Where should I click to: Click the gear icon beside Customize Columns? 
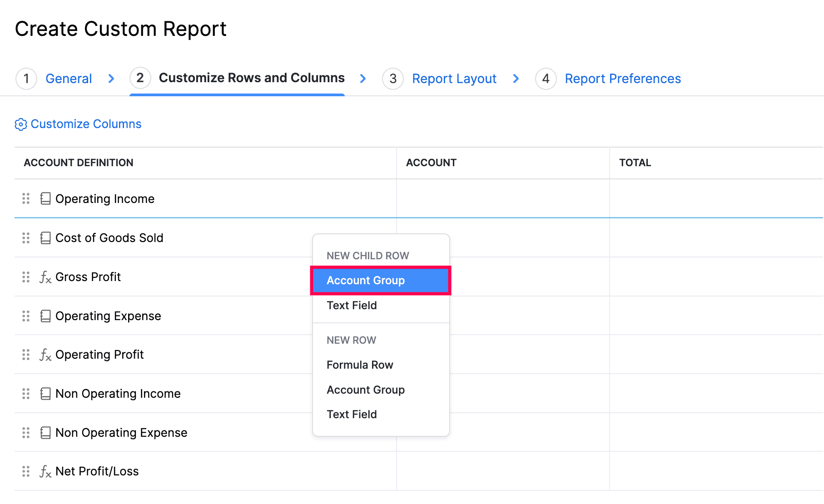(x=20, y=124)
